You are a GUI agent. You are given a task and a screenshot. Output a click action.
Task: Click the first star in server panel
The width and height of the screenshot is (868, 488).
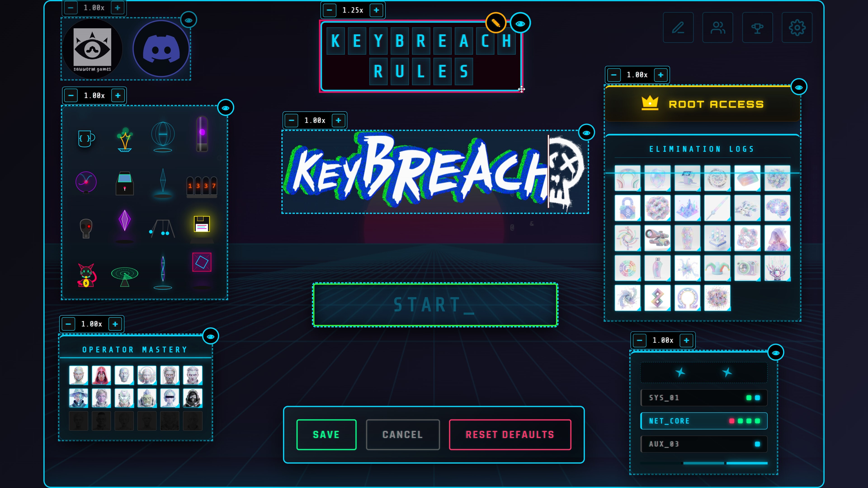click(x=680, y=372)
